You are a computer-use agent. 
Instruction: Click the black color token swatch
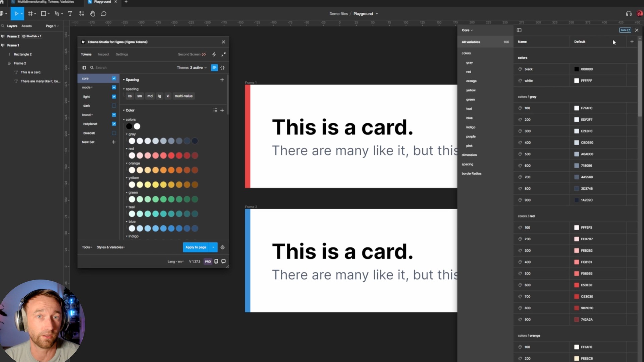click(129, 126)
